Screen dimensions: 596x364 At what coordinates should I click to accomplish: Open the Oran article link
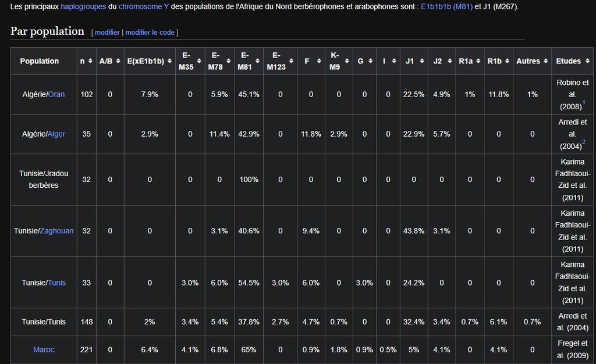pos(56,94)
